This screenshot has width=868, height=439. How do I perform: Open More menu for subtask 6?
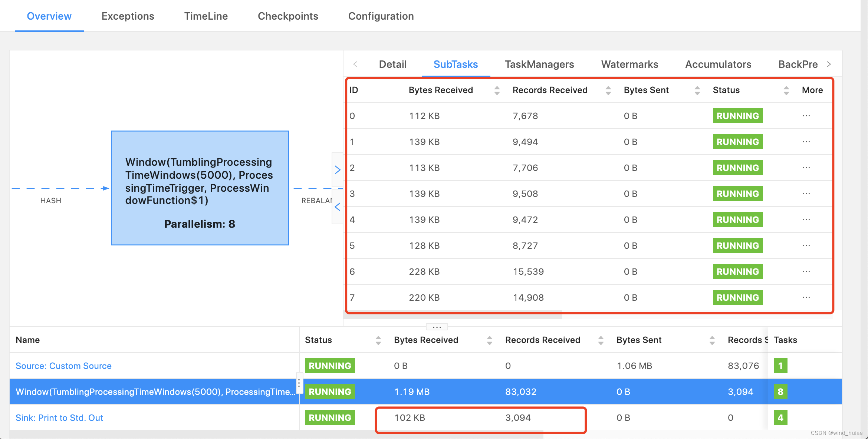pyautogui.click(x=806, y=272)
